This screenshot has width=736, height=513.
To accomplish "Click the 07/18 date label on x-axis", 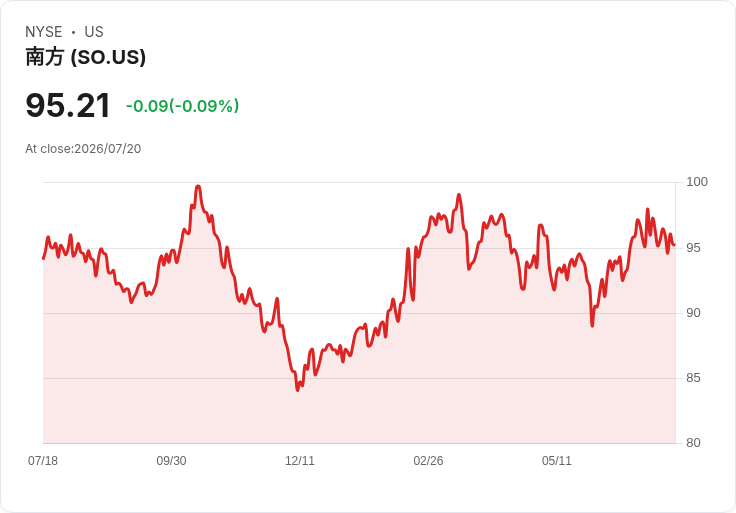I will pyautogui.click(x=43, y=461).
